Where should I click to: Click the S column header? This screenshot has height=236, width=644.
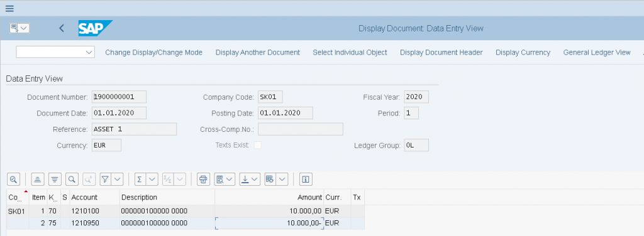(65, 197)
